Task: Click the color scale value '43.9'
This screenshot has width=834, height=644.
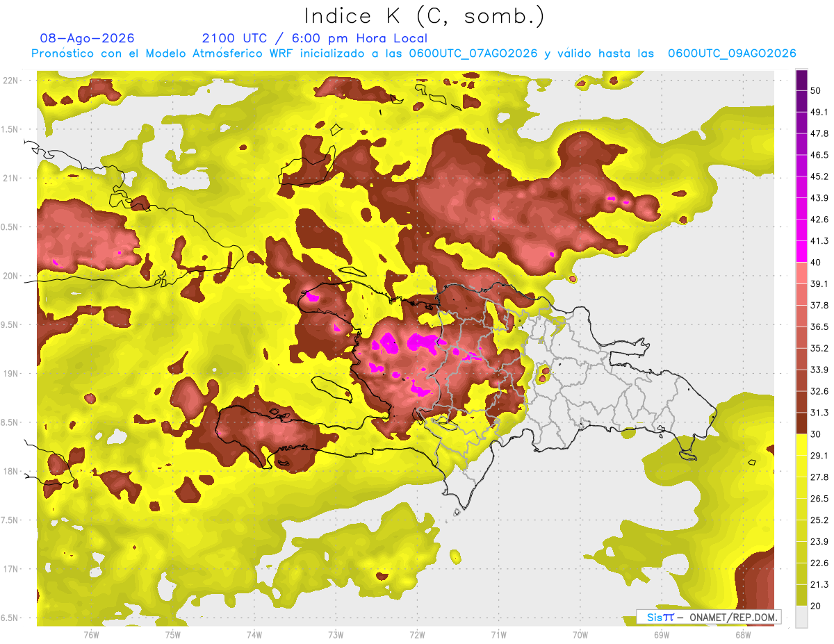Action: pos(819,198)
